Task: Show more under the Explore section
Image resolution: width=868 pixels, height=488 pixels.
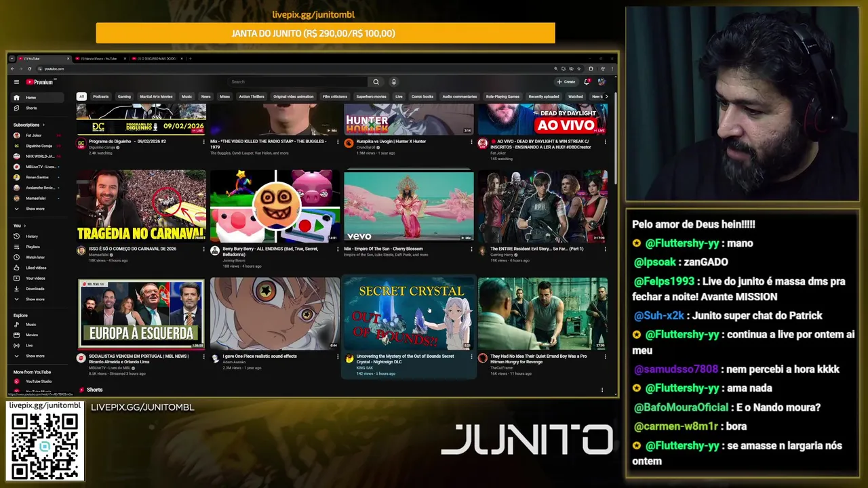Action: 37,356
